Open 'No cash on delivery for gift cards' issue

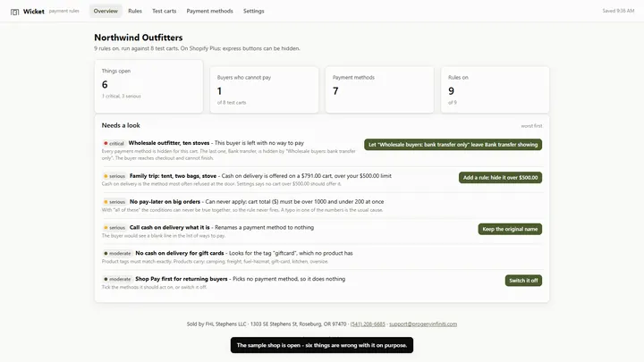tap(180, 253)
